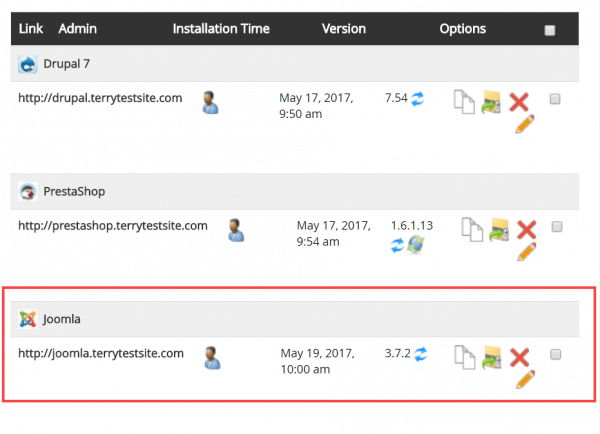The height and width of the screenshot is (434, 600).
Task: Check the Drupal installation checkbox
Action: click(555, 99)
